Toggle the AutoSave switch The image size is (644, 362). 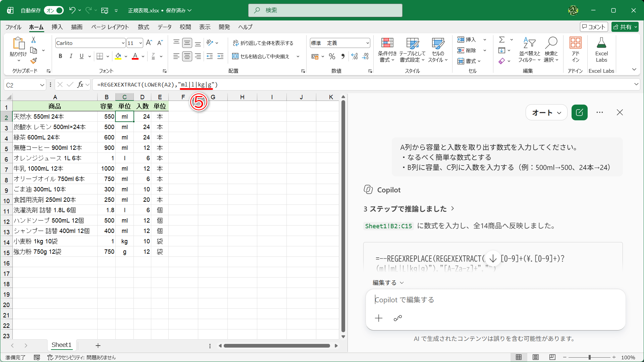[x=54, y=10]
